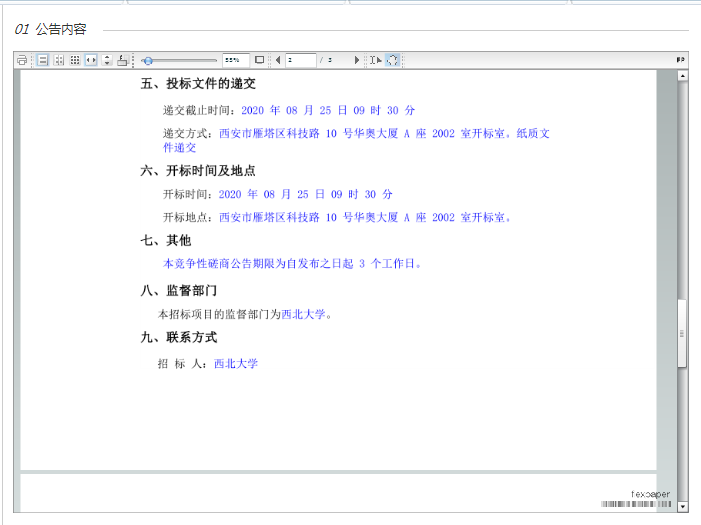Activate the hand pan tool
701x525 pixels.
pos(392,60)
